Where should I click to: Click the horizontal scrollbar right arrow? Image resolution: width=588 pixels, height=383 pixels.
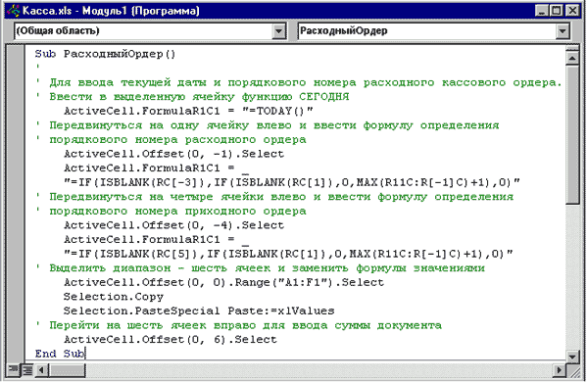(560, 370)
